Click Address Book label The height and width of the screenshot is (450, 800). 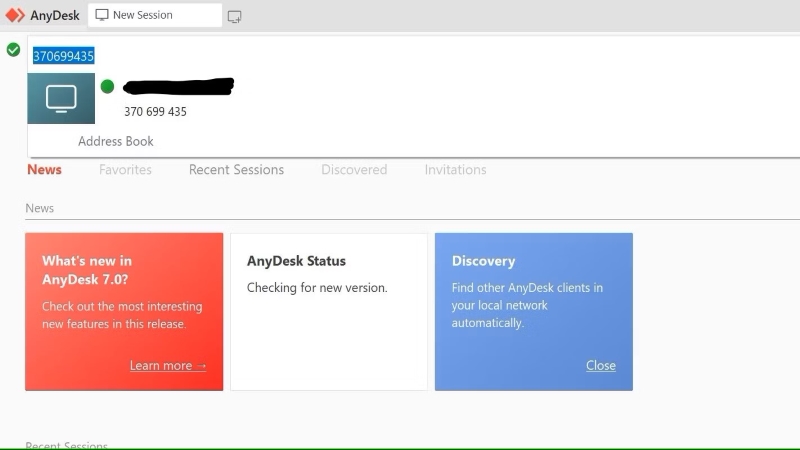click(116, 141)
